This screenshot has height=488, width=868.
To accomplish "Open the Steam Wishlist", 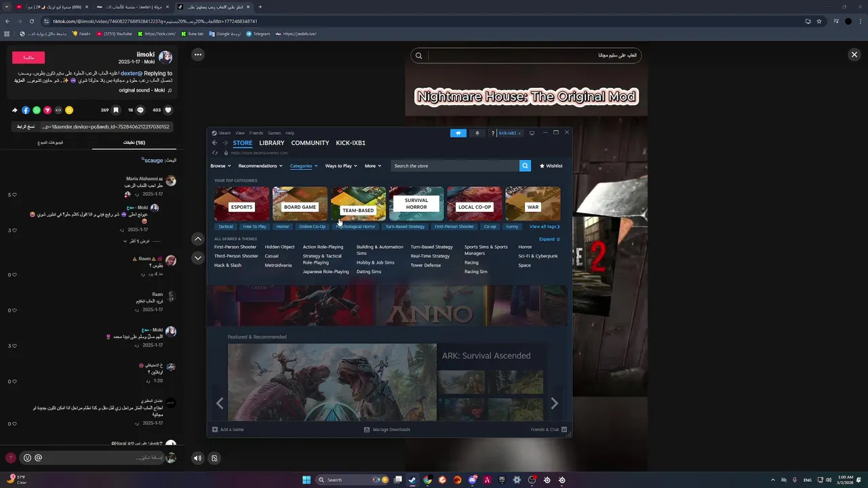I will click(551, 165).
